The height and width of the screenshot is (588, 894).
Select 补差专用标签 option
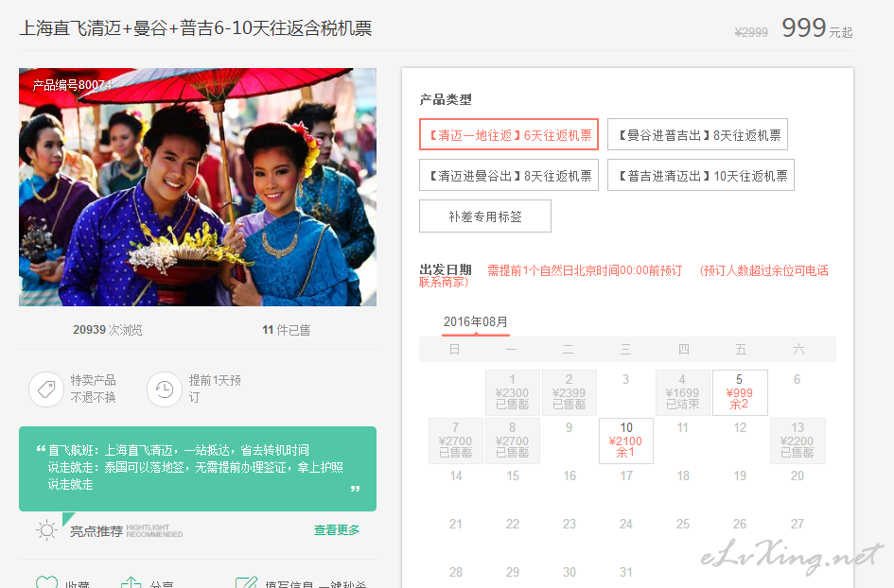click(485, 216)
